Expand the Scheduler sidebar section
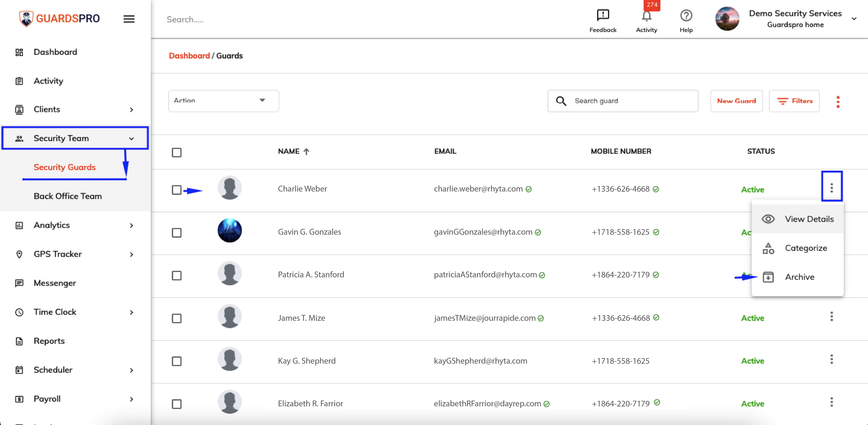 click(x=75, y=370)
